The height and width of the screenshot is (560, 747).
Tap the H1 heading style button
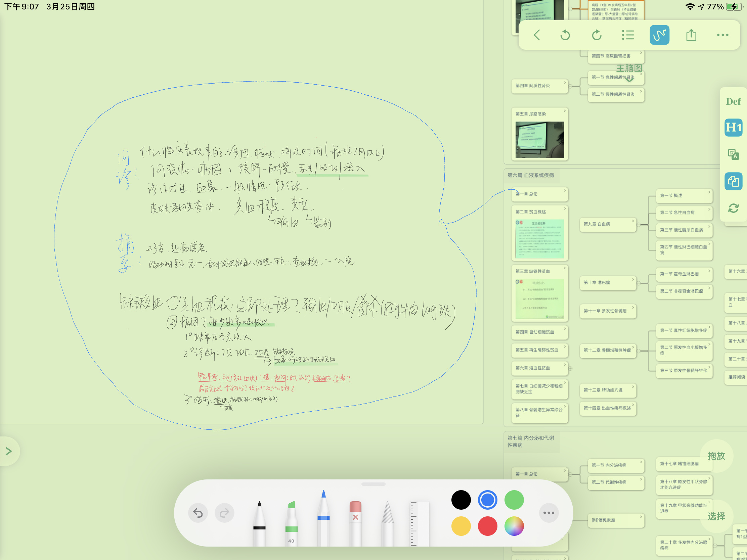coord(733,128)
